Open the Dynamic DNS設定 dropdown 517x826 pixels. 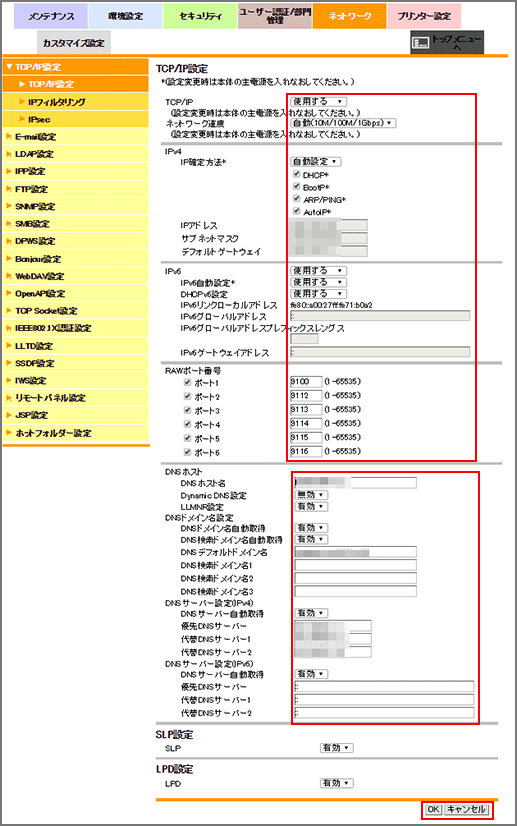[x=311, y=495]
